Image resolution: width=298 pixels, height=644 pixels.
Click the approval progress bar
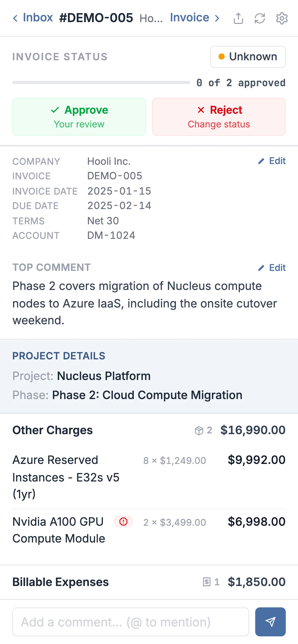pos(101,82)
